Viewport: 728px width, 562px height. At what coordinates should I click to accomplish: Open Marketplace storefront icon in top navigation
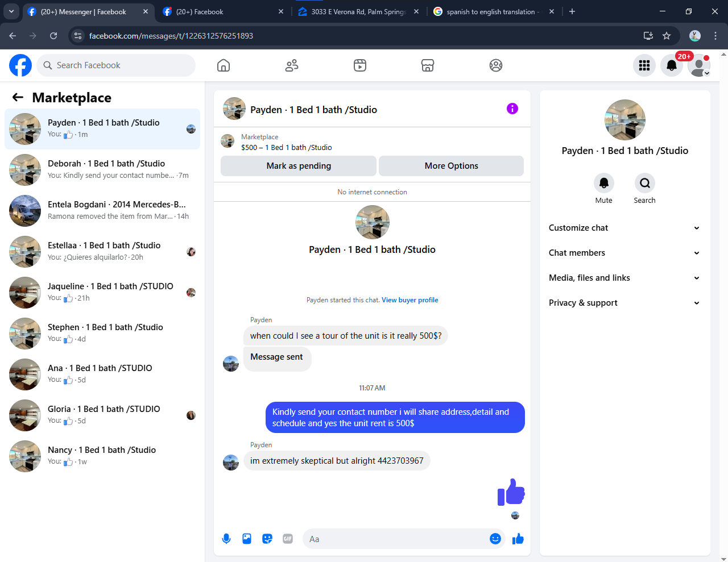(x=428, y=65)
